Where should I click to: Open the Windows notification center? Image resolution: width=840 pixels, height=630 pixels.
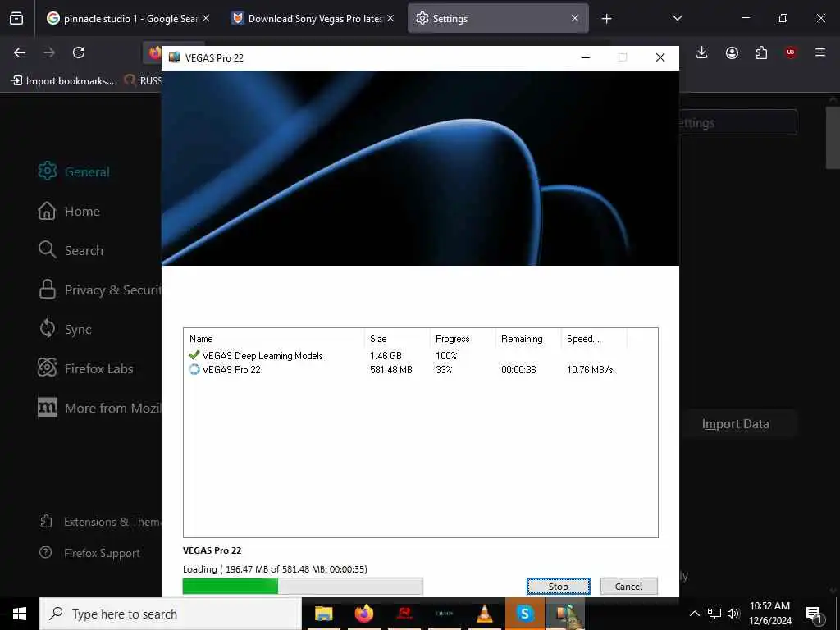tap(815, 614)
